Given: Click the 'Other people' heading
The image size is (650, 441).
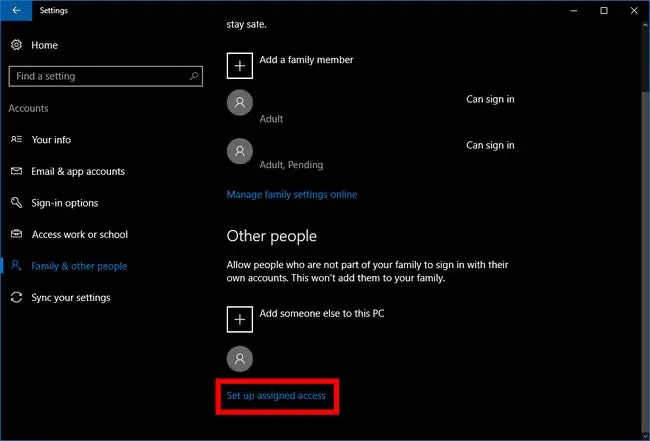Looking at the screenshot, I should [x=272, y=236].
